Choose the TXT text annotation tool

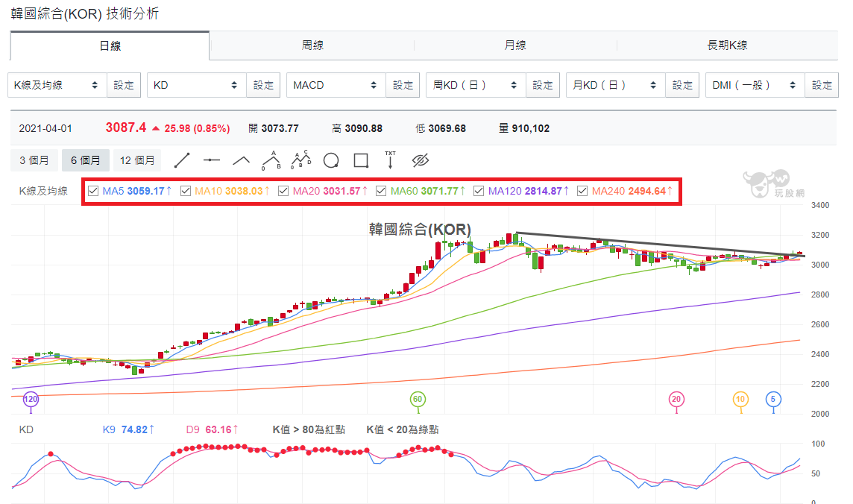pyautogui.click(x=390, y=160)
